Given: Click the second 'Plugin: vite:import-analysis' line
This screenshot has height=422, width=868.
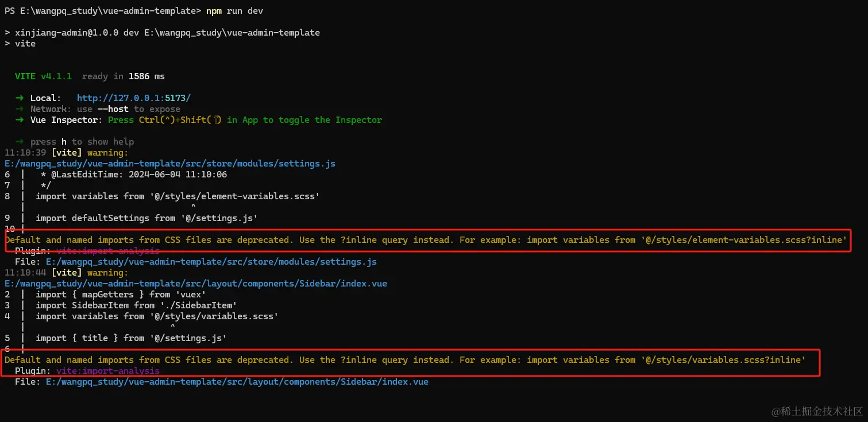Looking at the screenshot, I should 87,371.
